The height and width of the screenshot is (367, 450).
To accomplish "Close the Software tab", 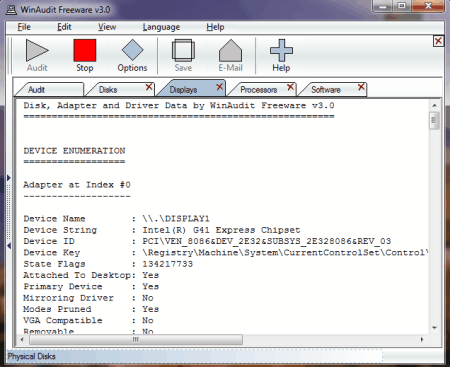I will point(361,87).
